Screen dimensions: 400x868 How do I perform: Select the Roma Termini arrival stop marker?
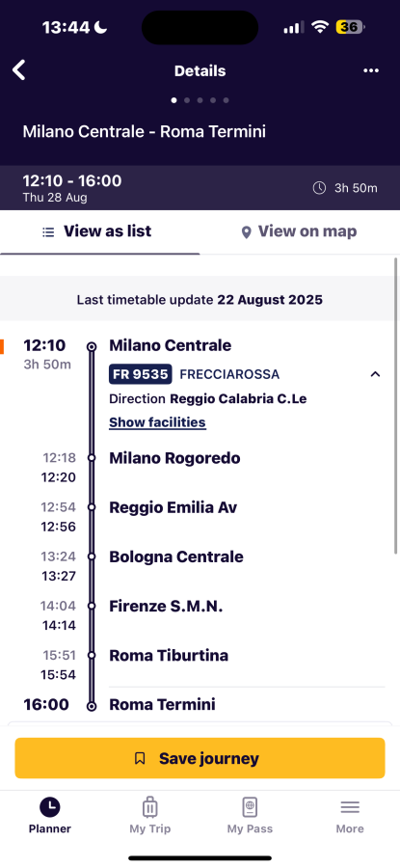pyautogui.click(x=92, y=706)
